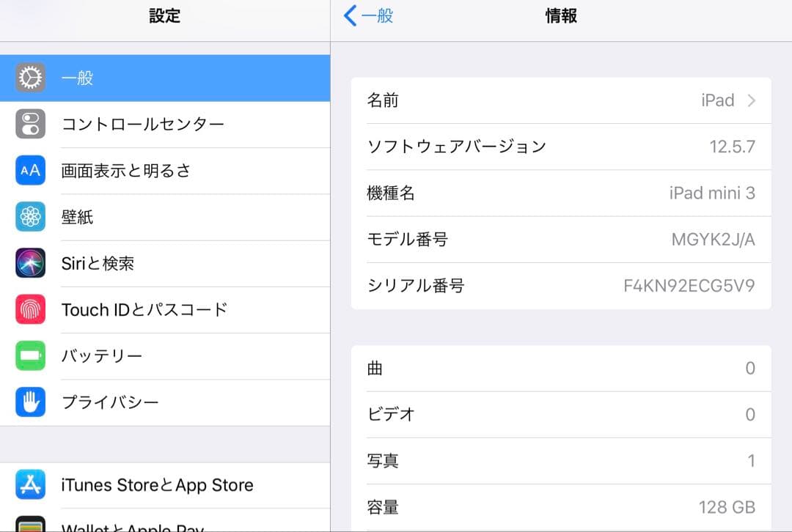
Task: Tap the ソフトウェアバージョン label
Action: tap(457, 147)
